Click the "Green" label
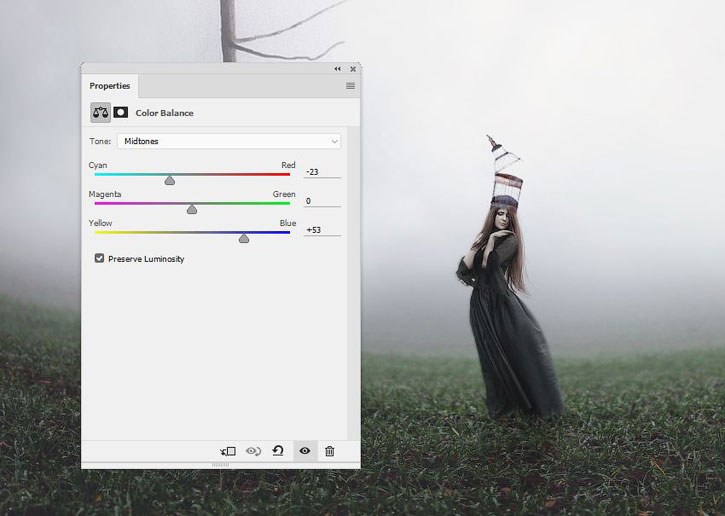Viewport: 725px width, 516px height. (284, 194)
